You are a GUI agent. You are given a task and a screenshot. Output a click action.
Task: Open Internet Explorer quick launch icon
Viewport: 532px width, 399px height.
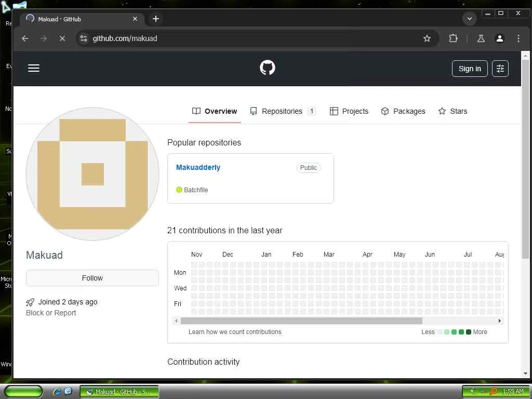click(57, 391)
